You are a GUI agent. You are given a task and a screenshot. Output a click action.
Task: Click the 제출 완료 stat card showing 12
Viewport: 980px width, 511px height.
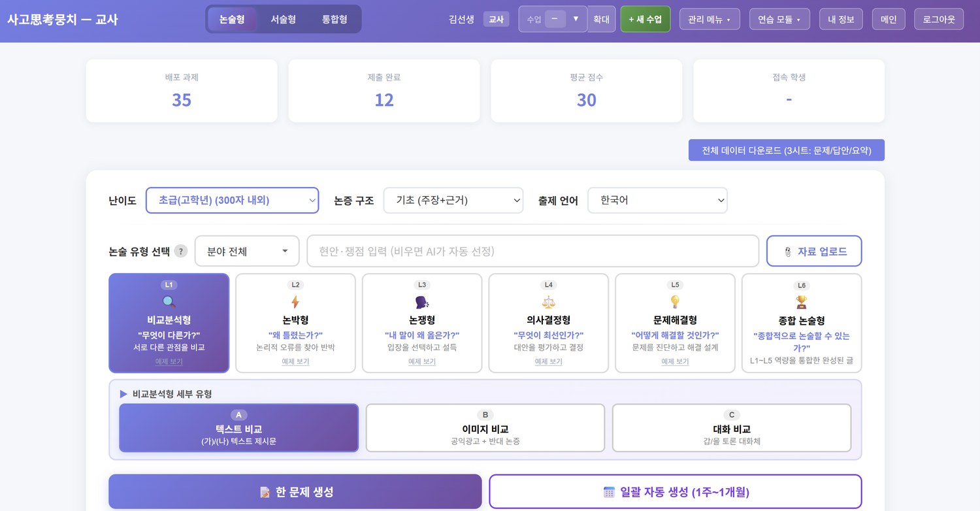tap(384, 91)
